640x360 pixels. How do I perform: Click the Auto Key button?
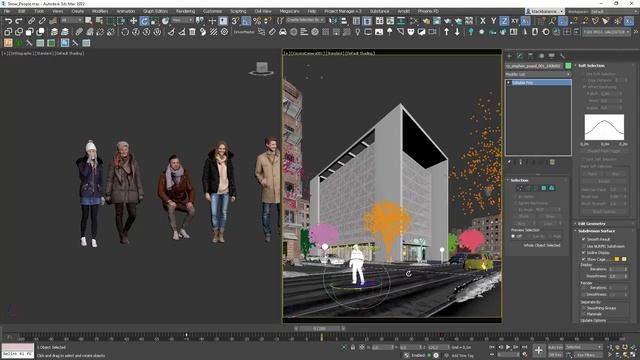click(555, 347)
